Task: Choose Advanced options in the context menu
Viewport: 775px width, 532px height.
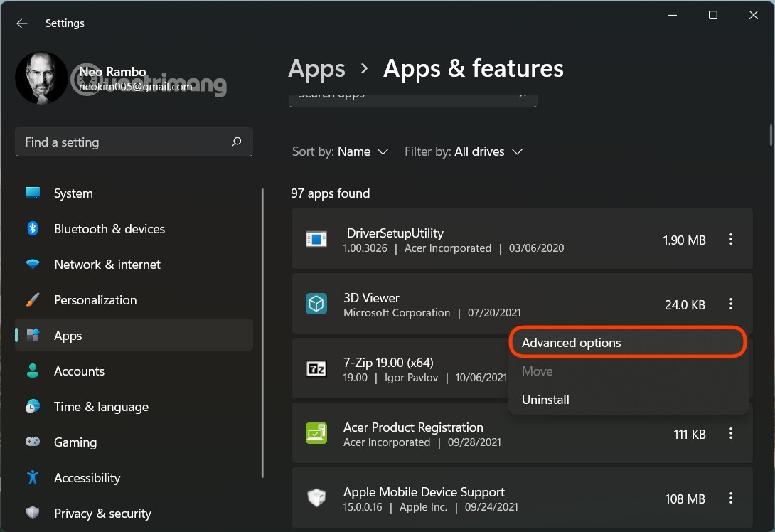Action: coord(571,343)
